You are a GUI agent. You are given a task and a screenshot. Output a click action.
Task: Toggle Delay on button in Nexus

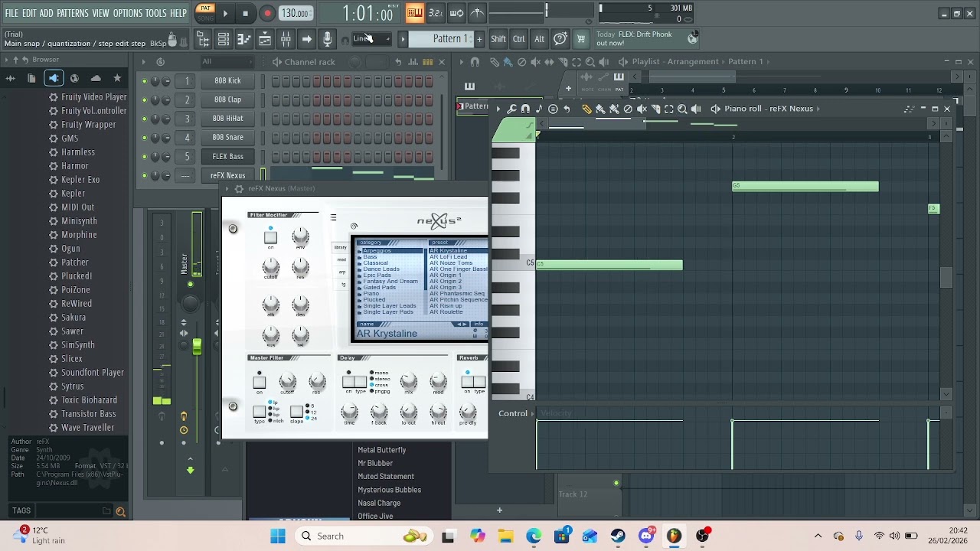pos(348,381)
